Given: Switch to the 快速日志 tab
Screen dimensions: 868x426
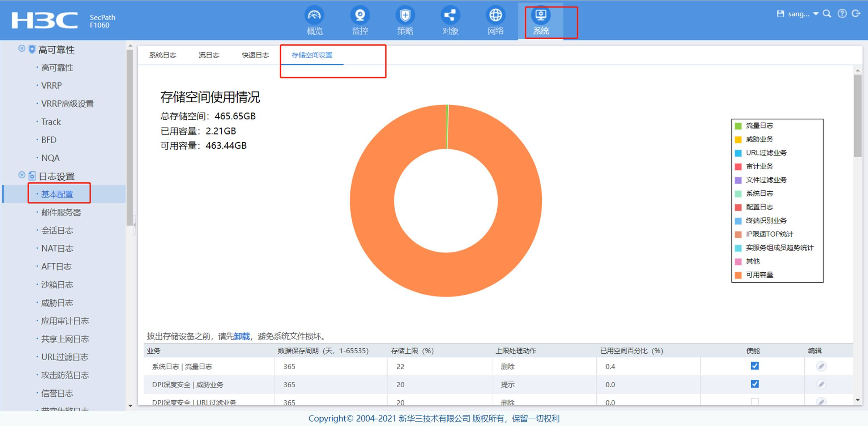Looking at the screenshot, I should click(255, 55).
